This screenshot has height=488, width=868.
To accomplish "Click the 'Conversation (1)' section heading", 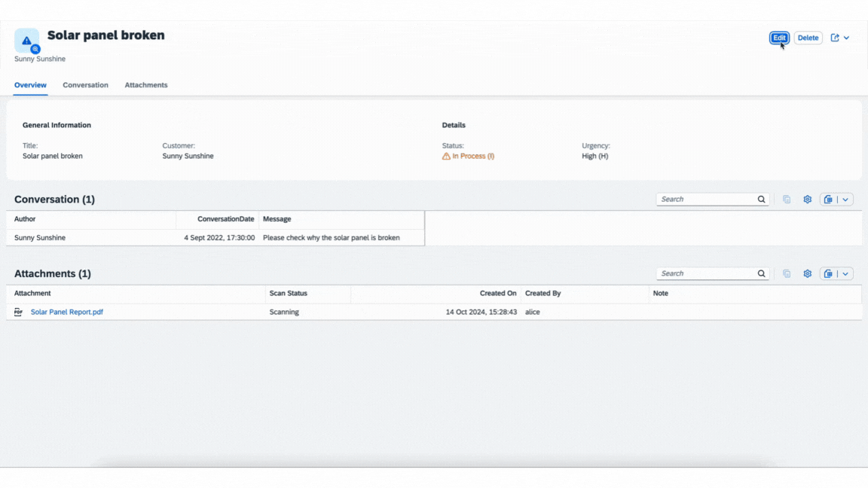I will coord(54,199).
